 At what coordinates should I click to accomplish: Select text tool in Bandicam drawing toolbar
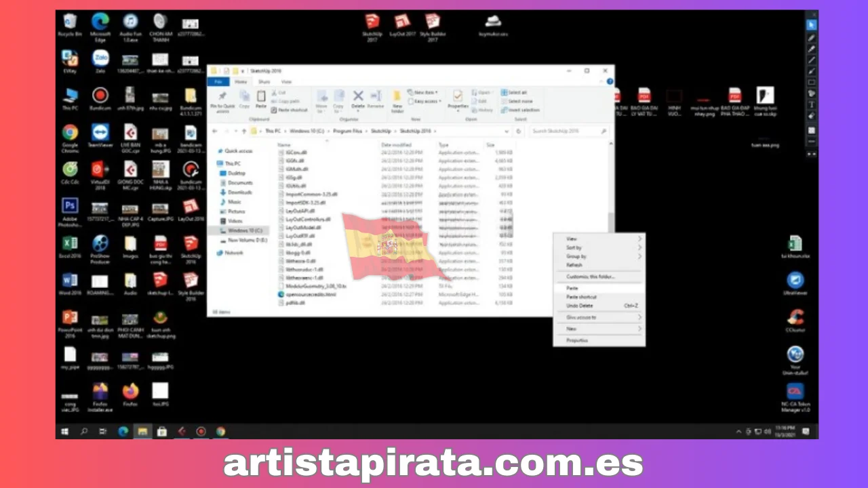point(811,104)
